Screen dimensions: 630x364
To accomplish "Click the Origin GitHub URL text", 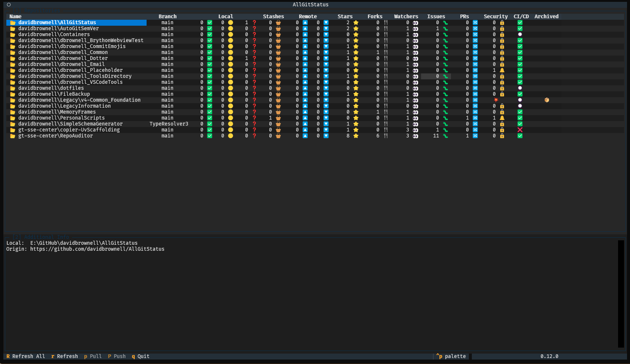I will click(x=97, y=249).
